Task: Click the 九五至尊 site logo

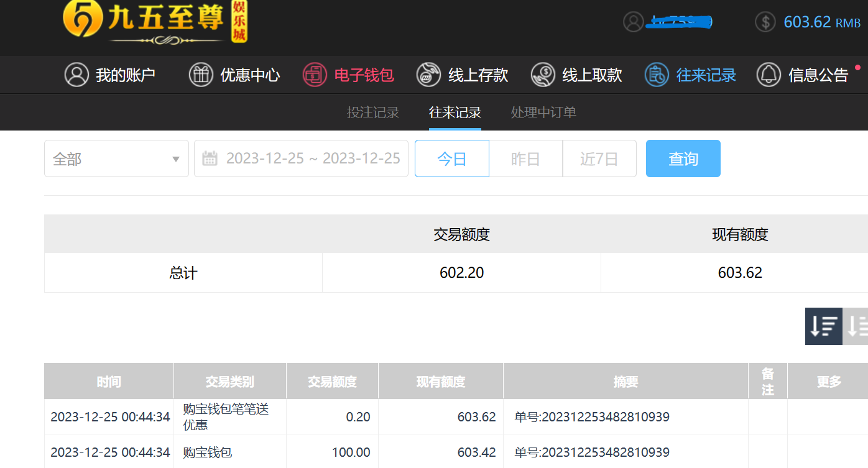Action: (x=155, y=22)
